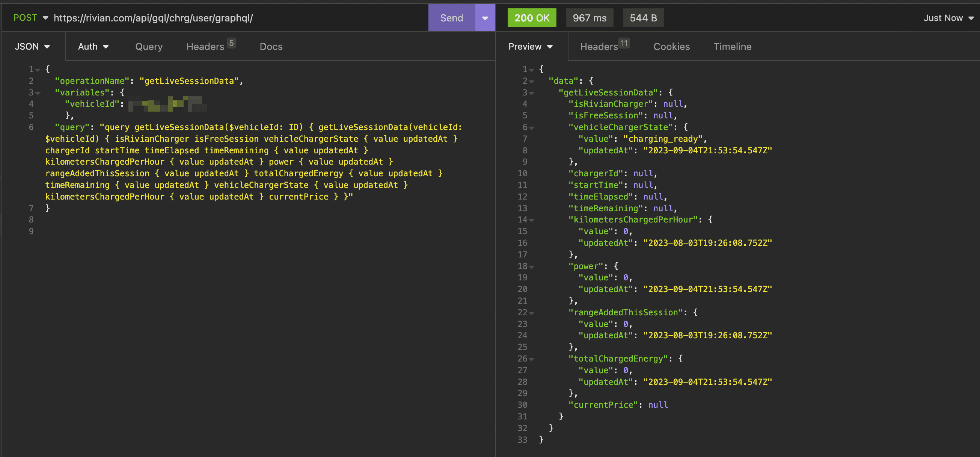Open the Timeline tab
Image resolution: width=980 pixels, height=457 pixels.
(x=732, y=47)
